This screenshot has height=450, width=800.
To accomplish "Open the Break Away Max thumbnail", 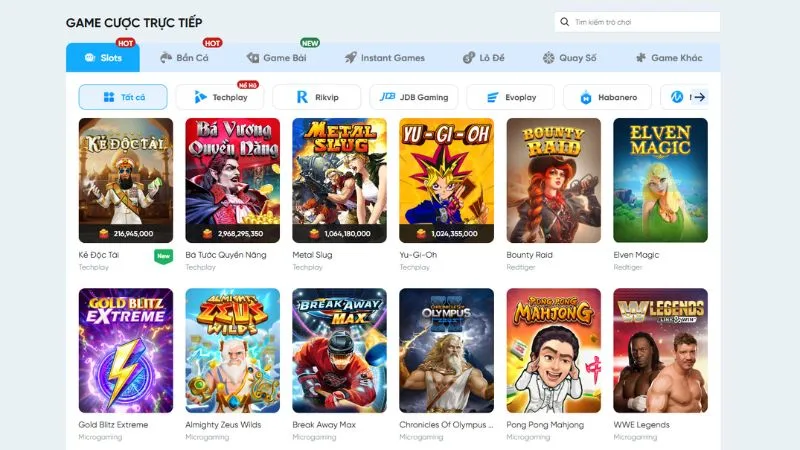I will 339,351.
